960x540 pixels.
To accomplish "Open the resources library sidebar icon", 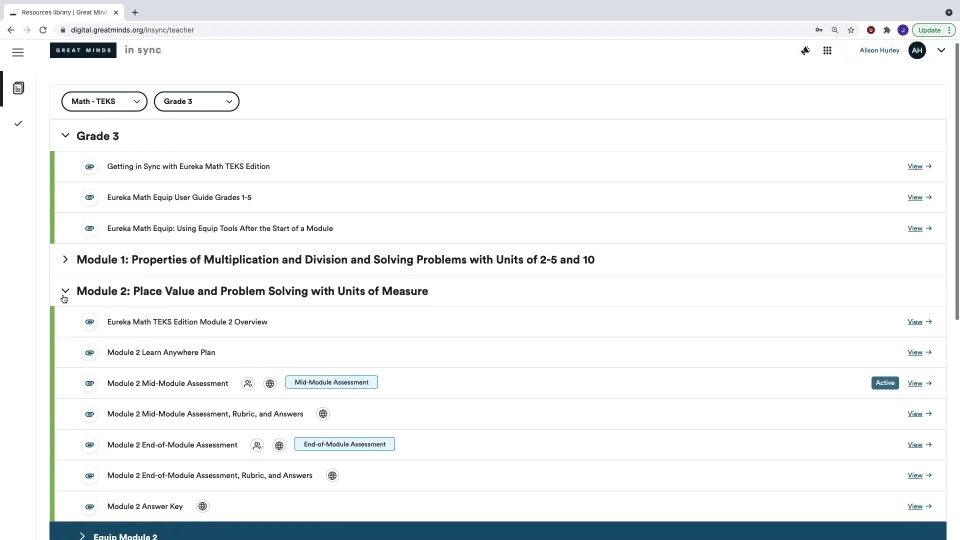I will [x=18, y=88].
